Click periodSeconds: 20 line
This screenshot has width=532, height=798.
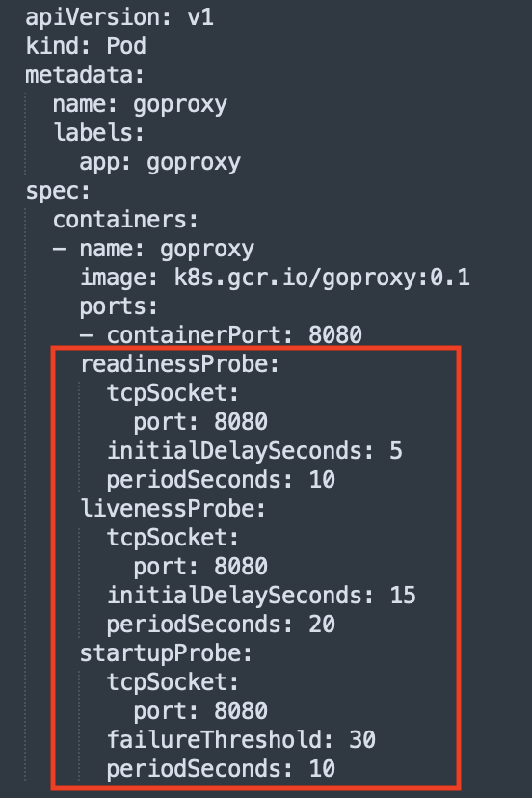click(221, 625)
